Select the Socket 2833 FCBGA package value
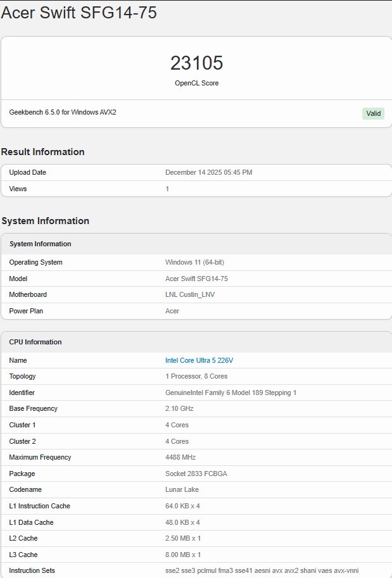392x578 pixels. 196,474
